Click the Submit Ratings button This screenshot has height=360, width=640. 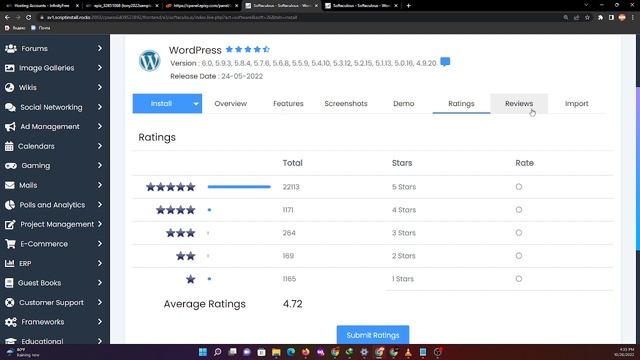[x=373, y=335]
